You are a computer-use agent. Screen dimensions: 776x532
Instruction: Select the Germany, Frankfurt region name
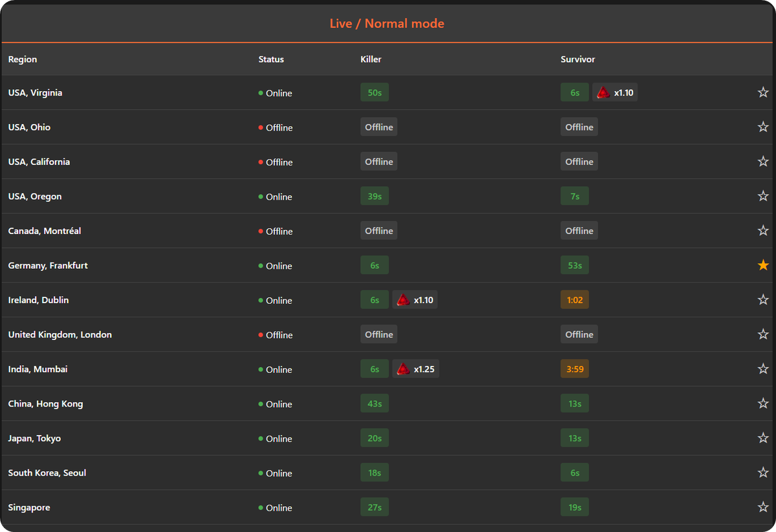click(x=48, y=266)
